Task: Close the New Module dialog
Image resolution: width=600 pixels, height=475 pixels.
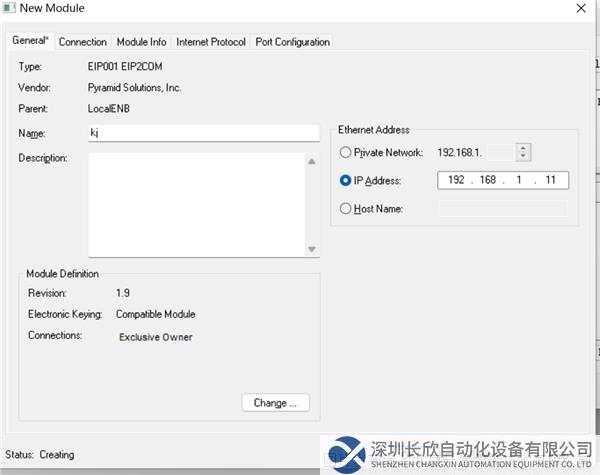Action: 581,9
